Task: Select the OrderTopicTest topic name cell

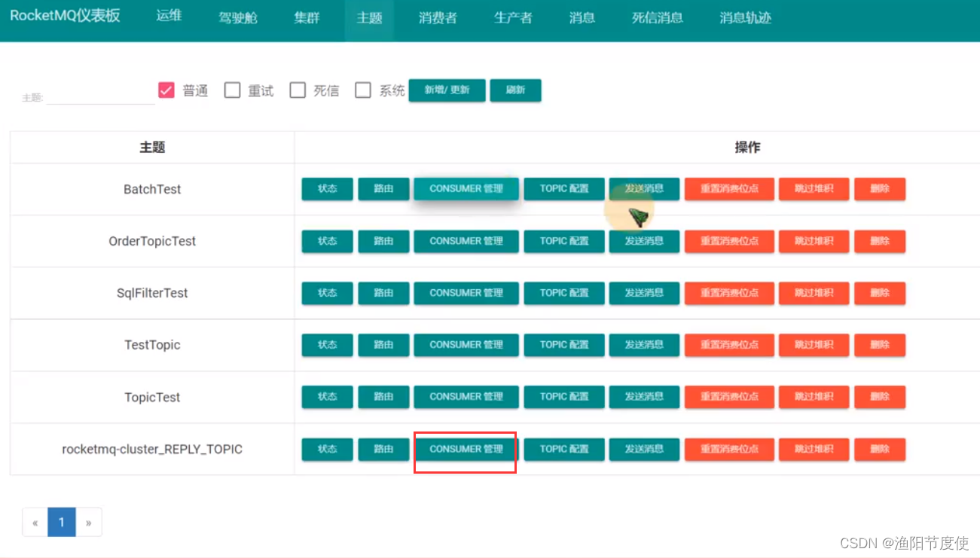Action: click(152, 241)
